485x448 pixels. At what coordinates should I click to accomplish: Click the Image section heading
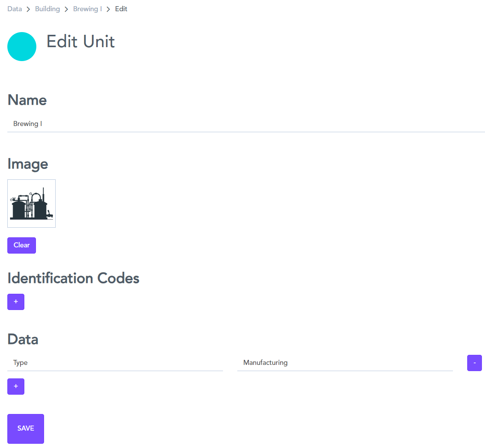coord(28,164)
